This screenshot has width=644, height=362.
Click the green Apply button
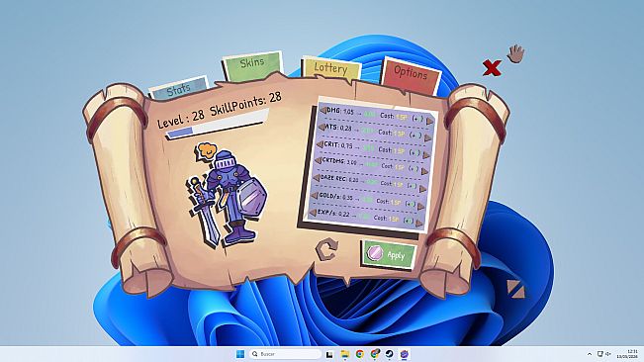coord(389,254)
